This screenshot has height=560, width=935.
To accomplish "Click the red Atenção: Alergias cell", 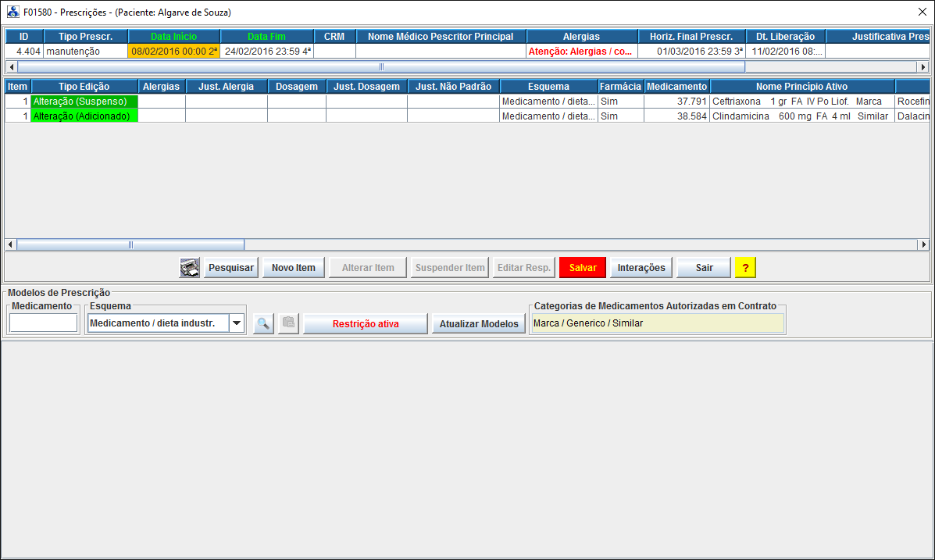I will click(581, 52).
